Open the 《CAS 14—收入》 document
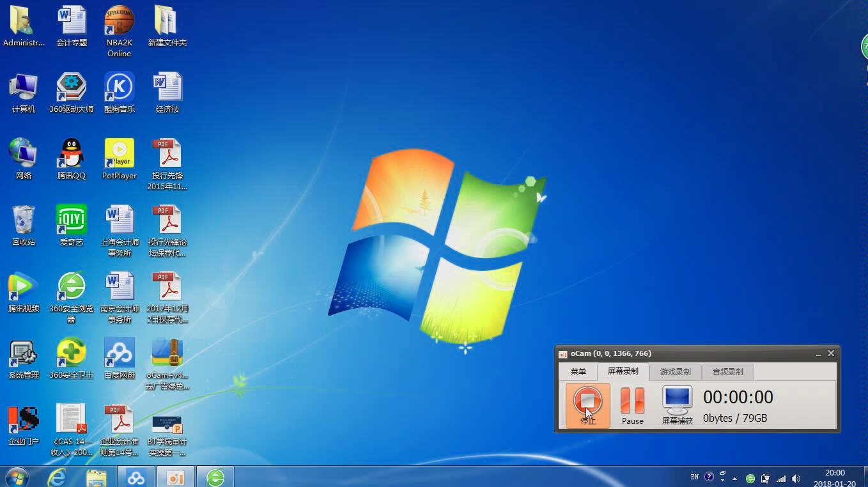The width and height of the screenshot is (868, 487). [72, 430]
